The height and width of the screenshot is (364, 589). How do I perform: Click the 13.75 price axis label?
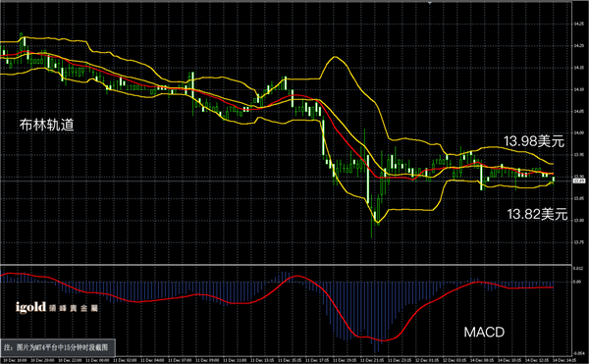pyautogui.click(x=578, y=242)
